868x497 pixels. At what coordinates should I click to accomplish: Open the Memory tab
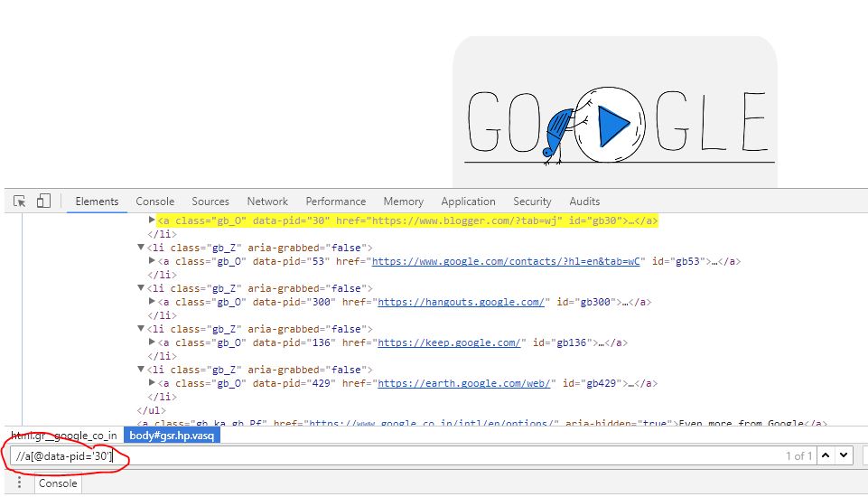coord(403,202)
